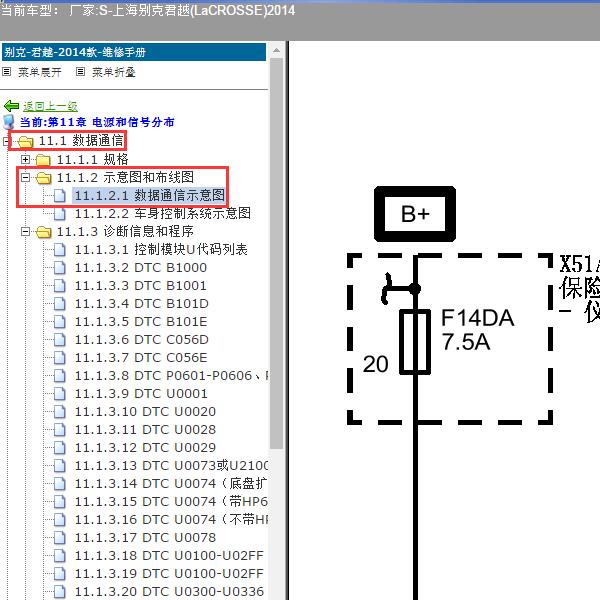Viewport: 600px width, 600px height.
Task: Click the 当前车型 LaCROSSE 2014 title text
Action: 148,10
